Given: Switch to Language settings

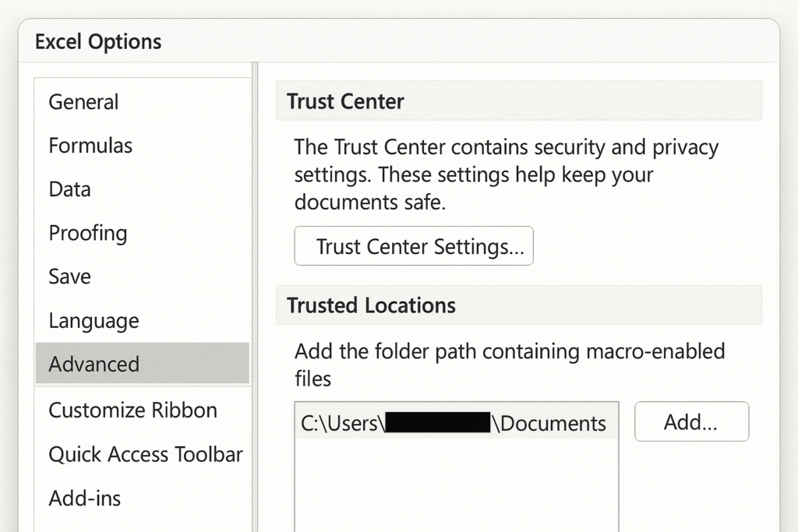Looking at the screenshot, I should (x=94, y=321).
